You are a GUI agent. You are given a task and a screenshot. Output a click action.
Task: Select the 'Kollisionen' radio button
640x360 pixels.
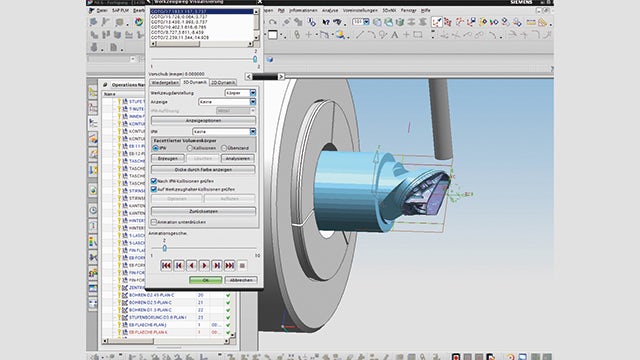tap(189, 148)
